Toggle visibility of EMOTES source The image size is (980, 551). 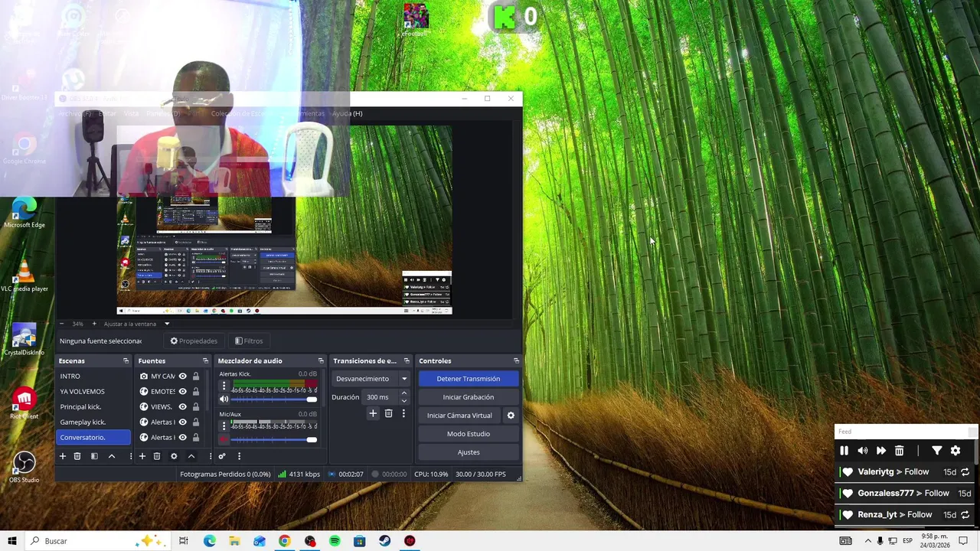pos(182,392)
